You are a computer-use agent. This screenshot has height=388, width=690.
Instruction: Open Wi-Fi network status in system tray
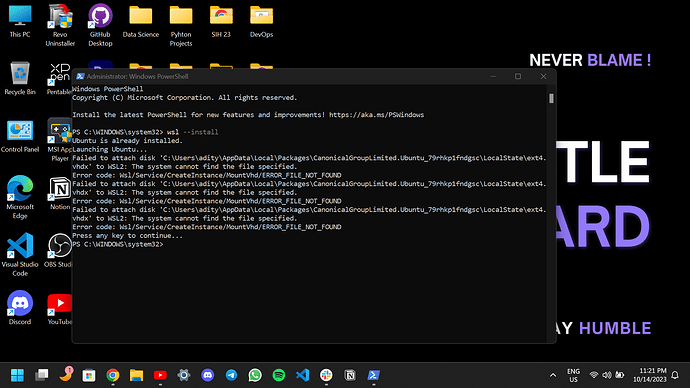(594, 375)
